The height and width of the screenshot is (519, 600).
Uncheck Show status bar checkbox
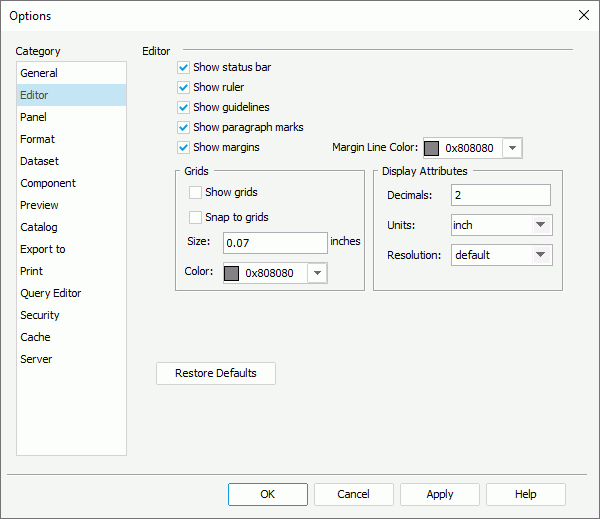183,67
